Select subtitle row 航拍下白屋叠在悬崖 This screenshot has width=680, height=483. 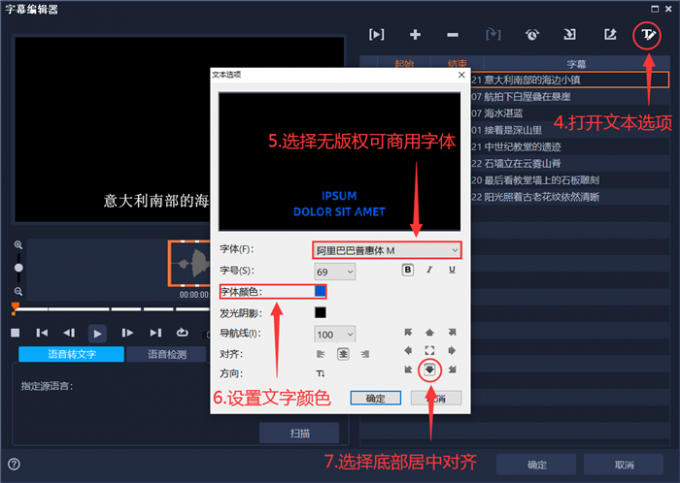570,97
